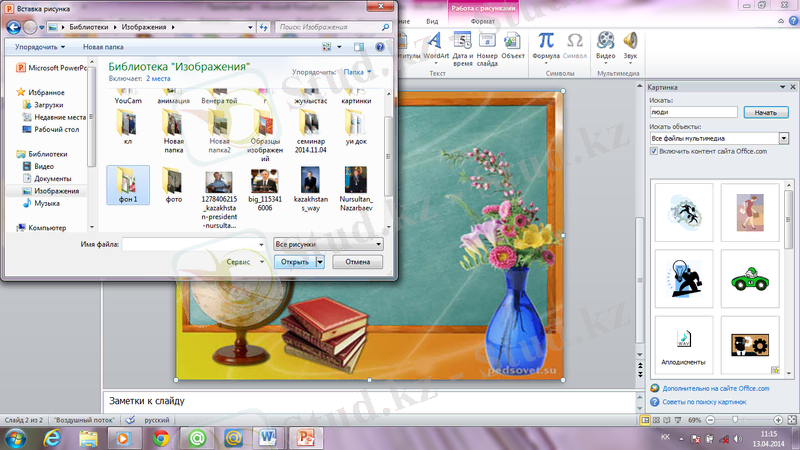Switch to the Формат ribbon tab

(482, 20)
